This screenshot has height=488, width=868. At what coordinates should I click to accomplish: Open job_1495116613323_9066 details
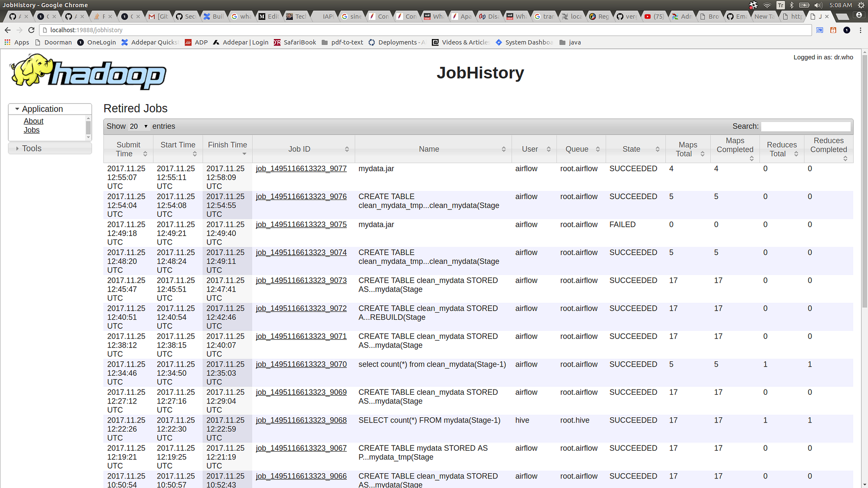301,476
